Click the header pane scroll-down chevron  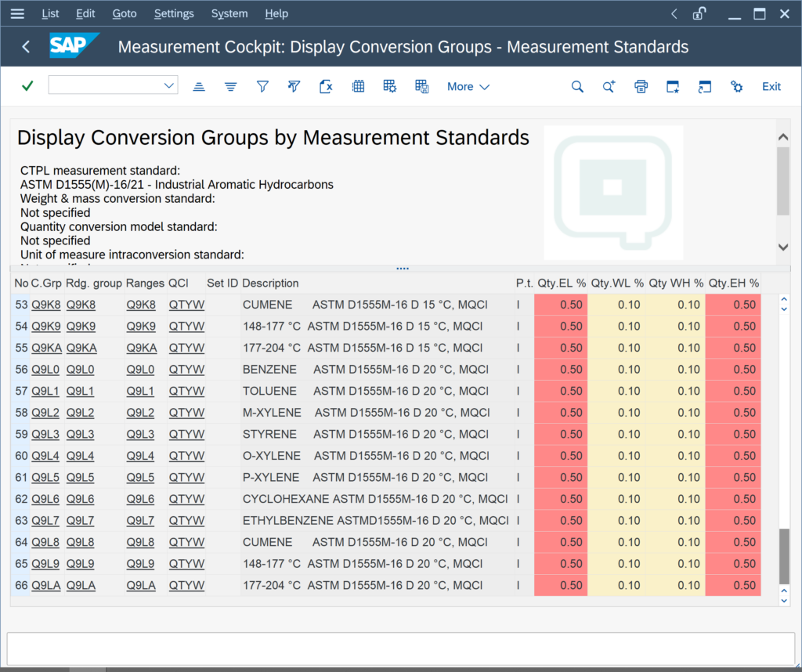pos(783,247)
